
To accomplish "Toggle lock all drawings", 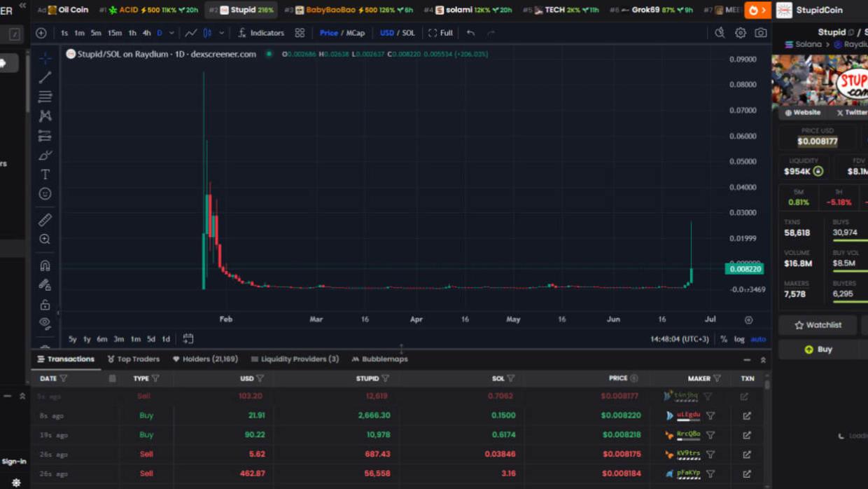I will (x=45, y=305).
